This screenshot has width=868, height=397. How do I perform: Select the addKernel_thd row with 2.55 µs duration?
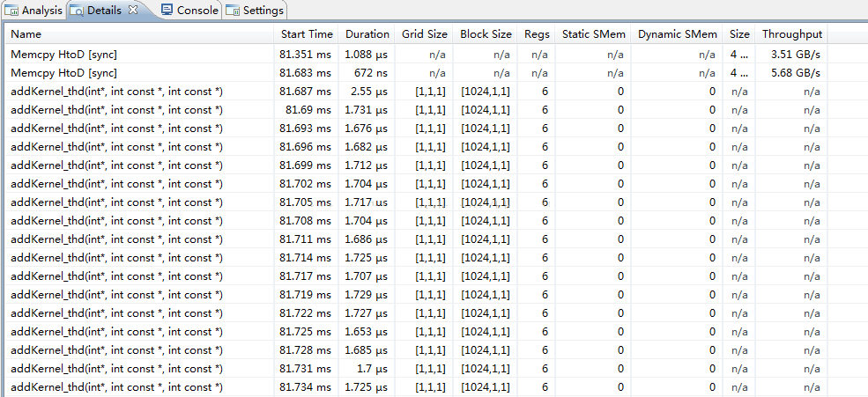(x=417, y=92)
